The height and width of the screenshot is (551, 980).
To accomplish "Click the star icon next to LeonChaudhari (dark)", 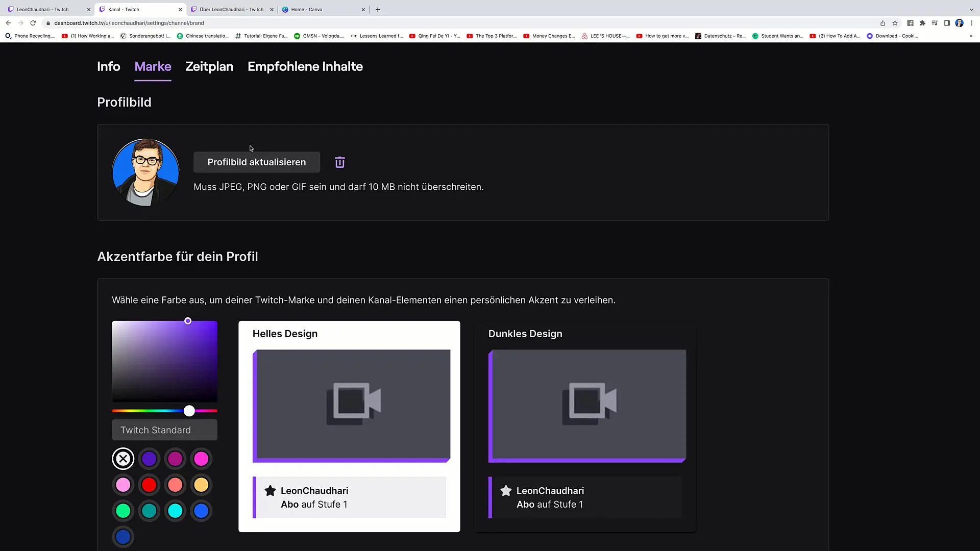I will click(x=505, y=490).
